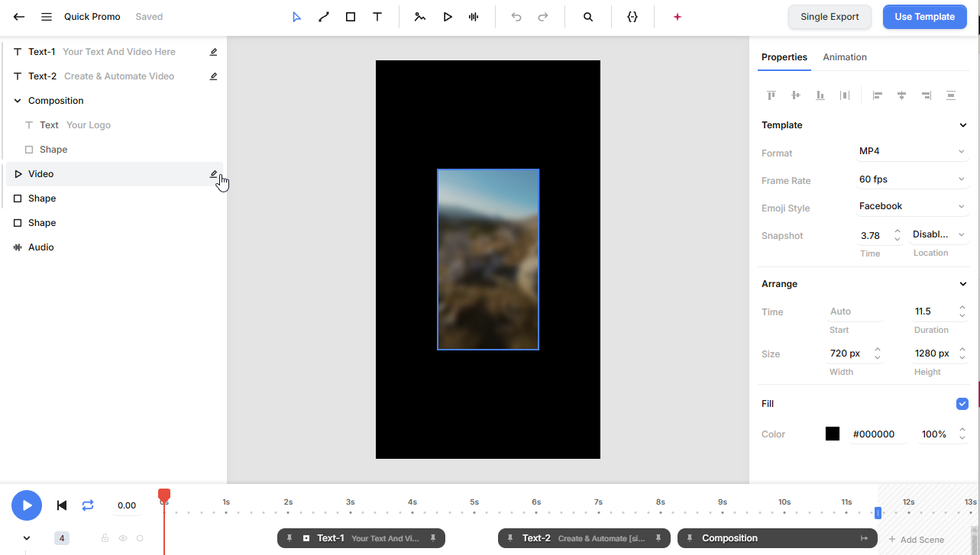Collapse the Template section
Screen dimensions: 980x555
pos(963,125)
